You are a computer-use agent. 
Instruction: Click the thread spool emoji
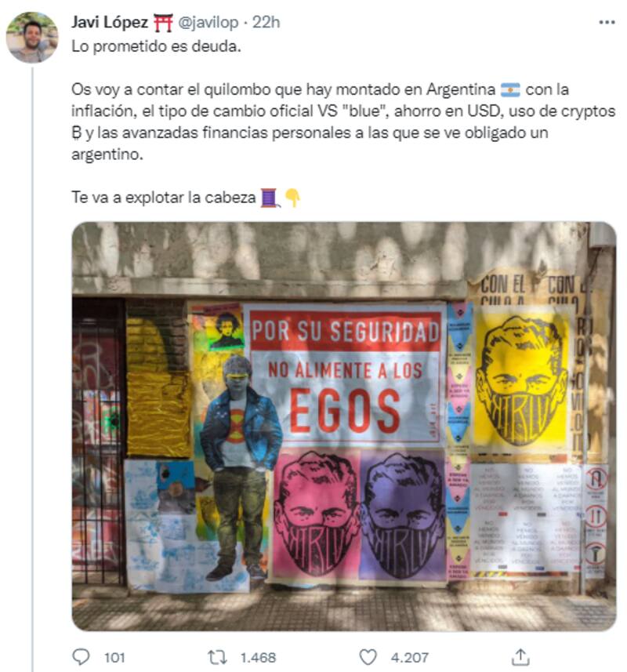click(270, 198)
